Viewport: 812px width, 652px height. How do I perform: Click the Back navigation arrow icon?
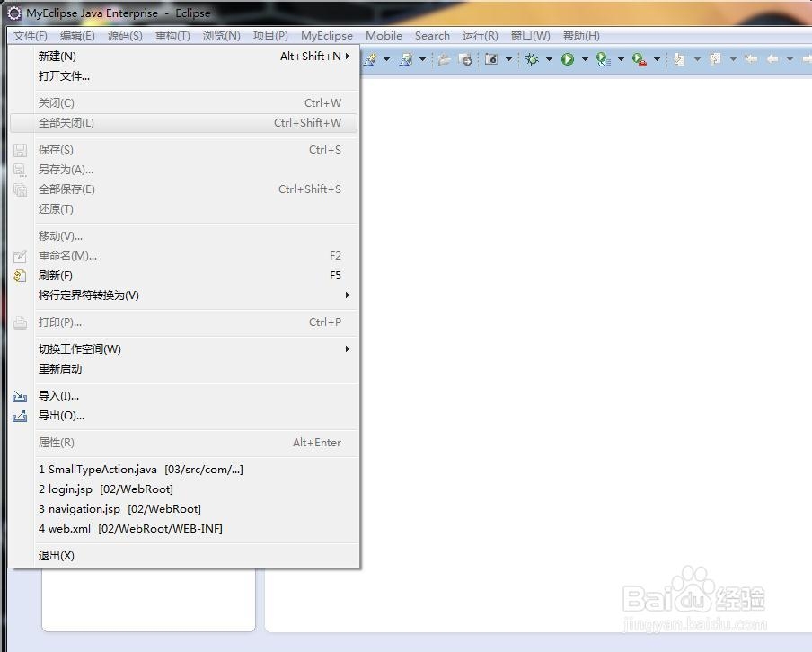(x=772, y=59)
